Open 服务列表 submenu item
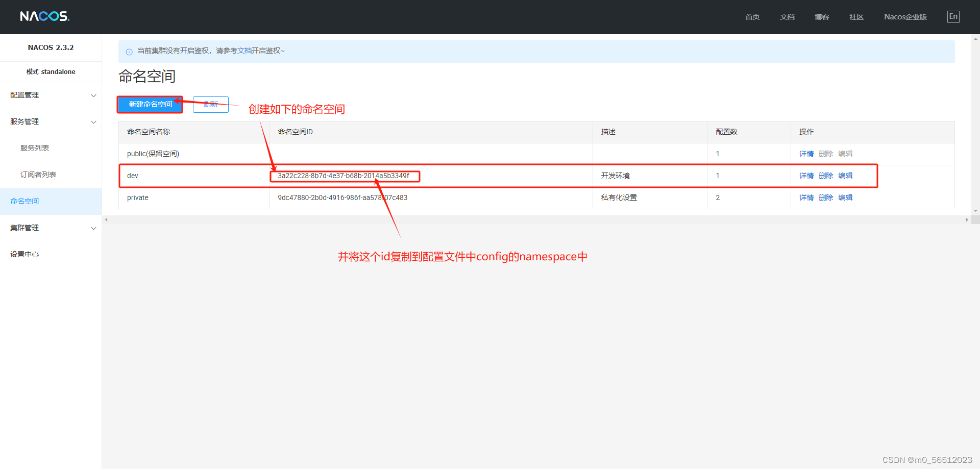 pyautogui.click(x=35, y=148)
